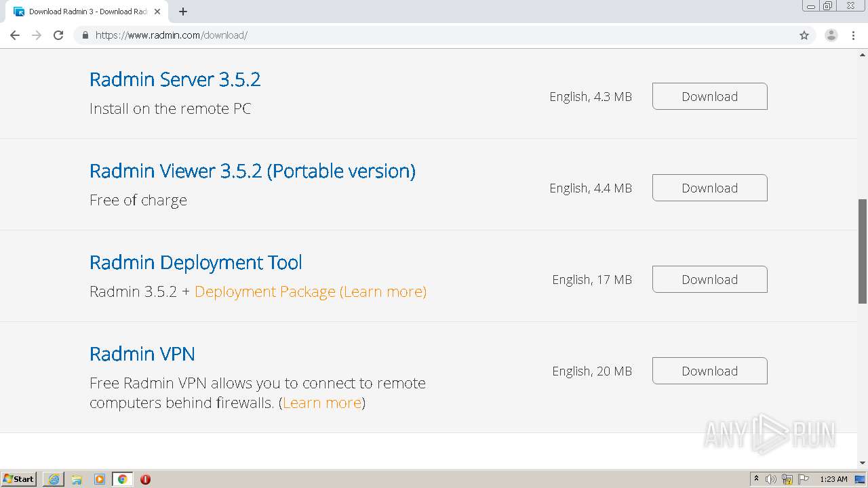
Task: Go back to the previous page
Action: point(15,35)
